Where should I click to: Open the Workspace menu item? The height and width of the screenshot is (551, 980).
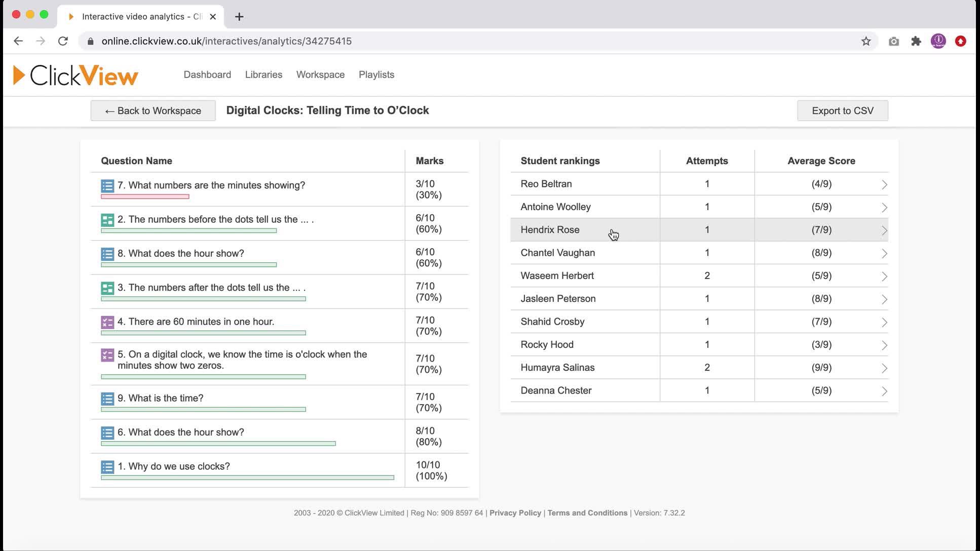pyautogui.click(x=320, y=74)
